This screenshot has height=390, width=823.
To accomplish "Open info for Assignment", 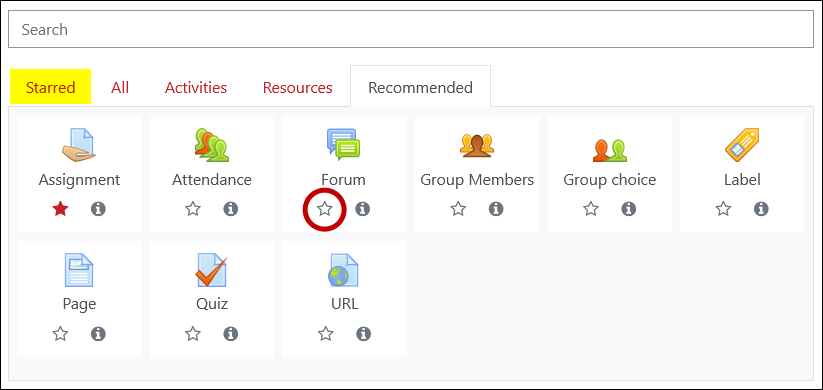I will click(x=98, y=209).
